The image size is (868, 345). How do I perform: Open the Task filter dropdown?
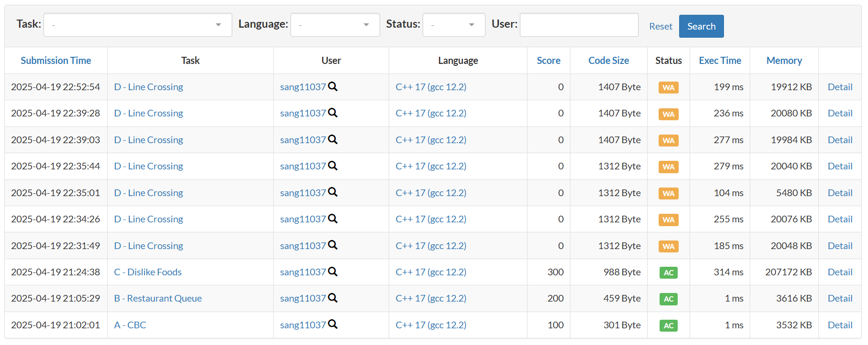coord(137,25)
